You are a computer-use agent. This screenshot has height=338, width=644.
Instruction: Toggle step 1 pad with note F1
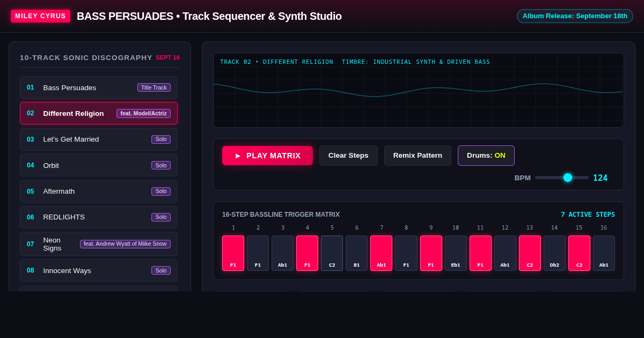tap(233, 253)
